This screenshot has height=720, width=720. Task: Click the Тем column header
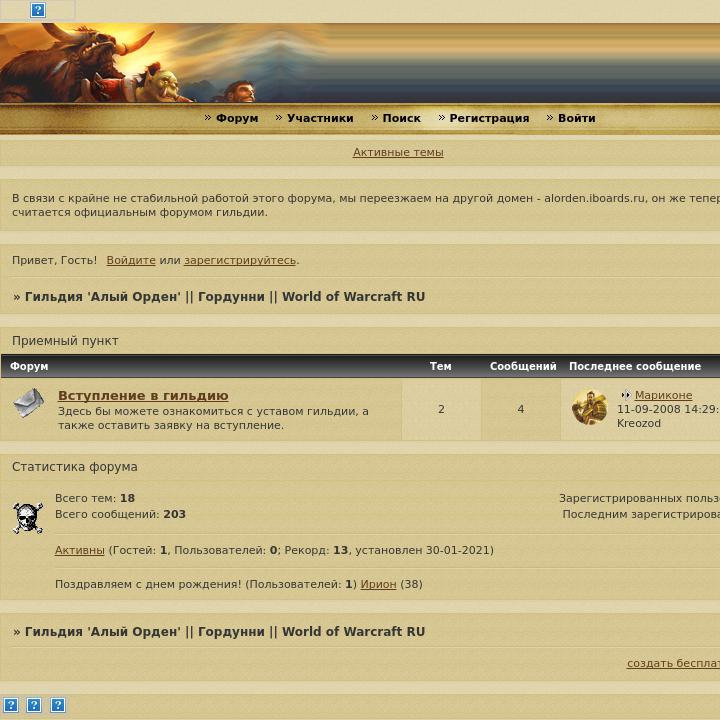point(440,366)
